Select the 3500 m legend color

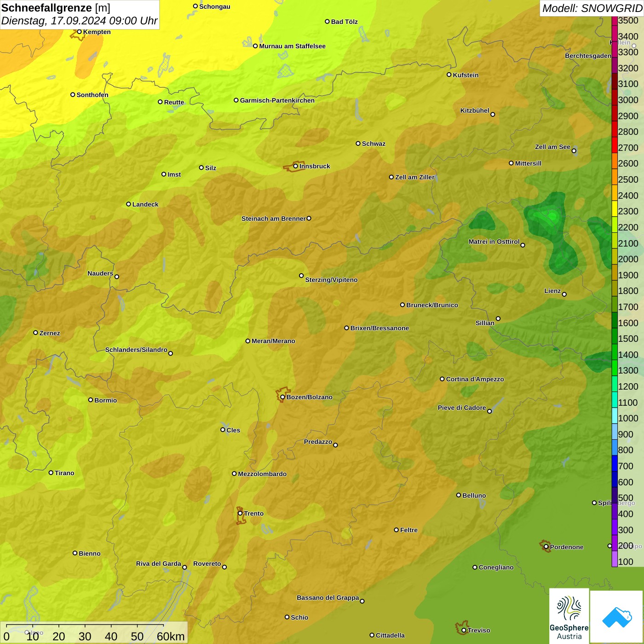615,20
